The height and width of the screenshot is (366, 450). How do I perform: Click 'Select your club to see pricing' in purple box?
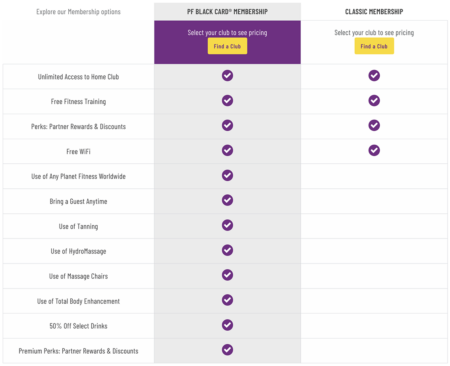coord(227,33)
